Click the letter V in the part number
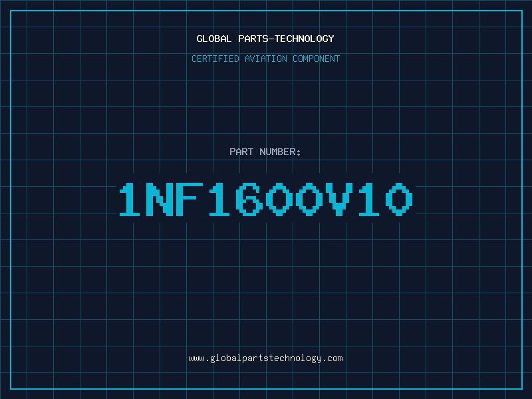Image resolution: width=532 pixels, height=399 pixels. pos(339,199)
